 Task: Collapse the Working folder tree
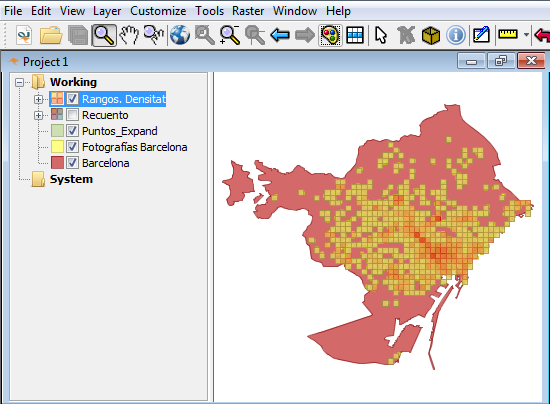click(x=20, y=82)
